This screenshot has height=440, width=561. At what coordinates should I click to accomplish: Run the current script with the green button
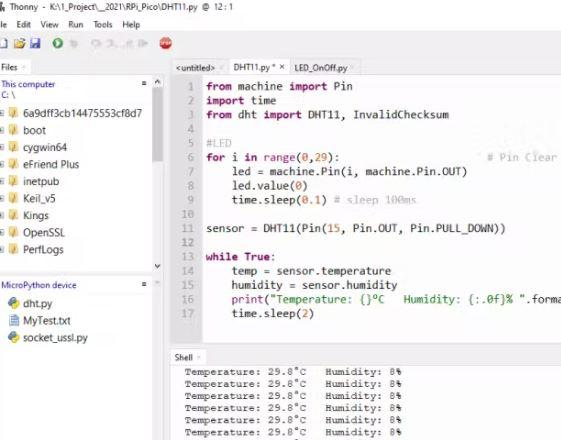pyautogui.click(x=58, y=43)
